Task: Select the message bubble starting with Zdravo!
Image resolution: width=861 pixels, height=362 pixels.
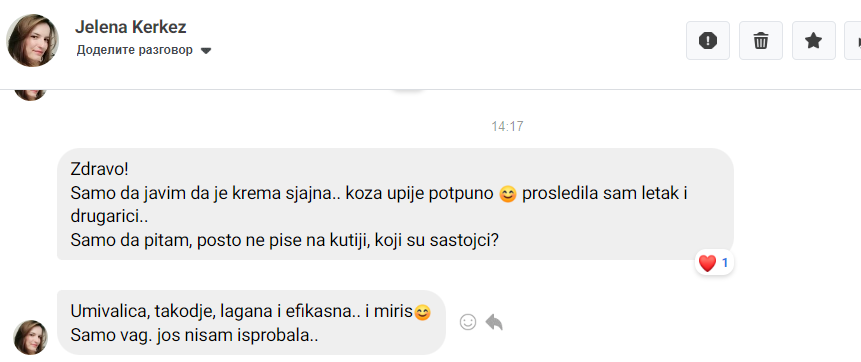Action: click(395, 204)
